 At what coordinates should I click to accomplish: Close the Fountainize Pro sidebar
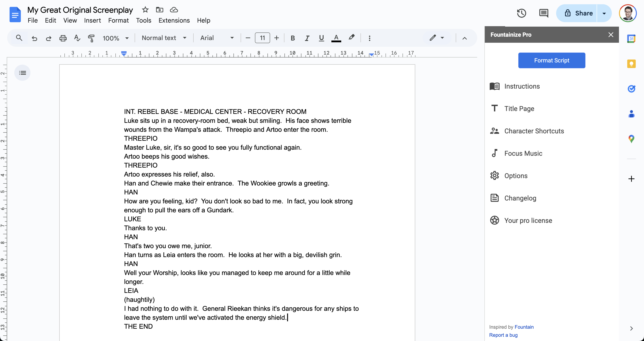[x=610, y=35]
